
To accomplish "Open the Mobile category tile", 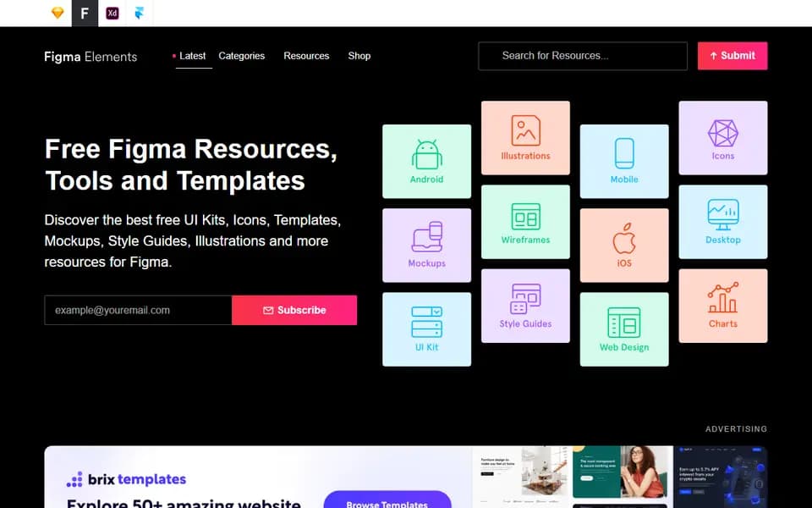I will click(624, 161).
